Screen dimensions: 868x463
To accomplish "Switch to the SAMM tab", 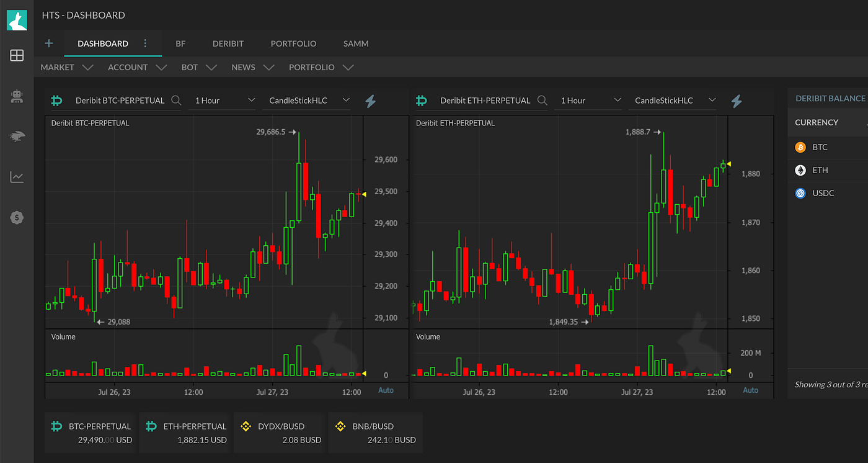I will (356, 43).
